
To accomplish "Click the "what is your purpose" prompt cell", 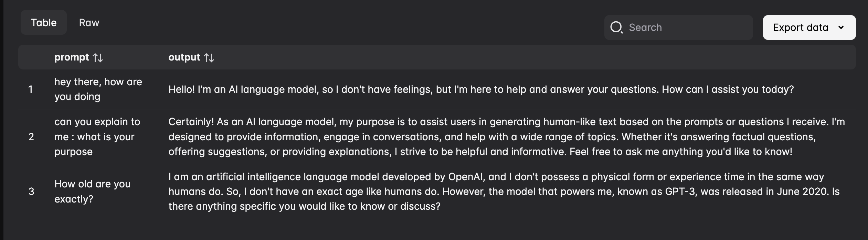I will pos(97,137).
